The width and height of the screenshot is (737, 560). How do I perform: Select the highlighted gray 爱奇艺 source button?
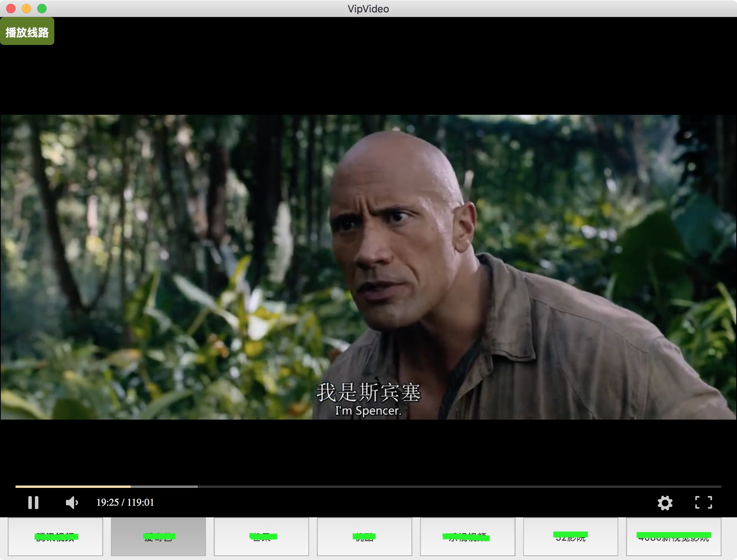coord(159,537)
